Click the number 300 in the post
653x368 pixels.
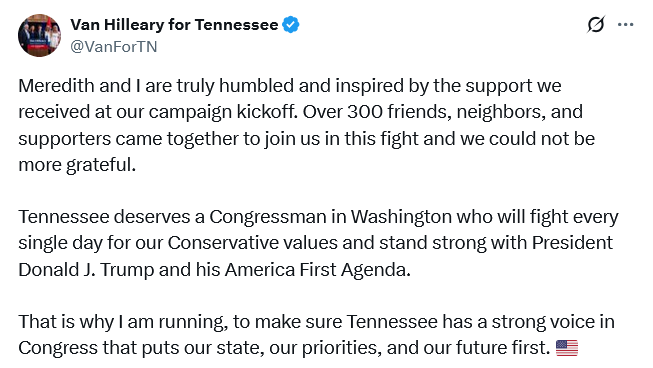(x=365, y=112)
